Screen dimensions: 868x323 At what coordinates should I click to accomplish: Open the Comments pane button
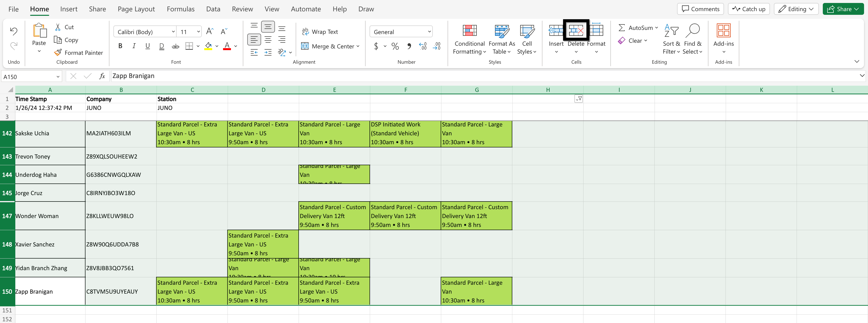700,9
